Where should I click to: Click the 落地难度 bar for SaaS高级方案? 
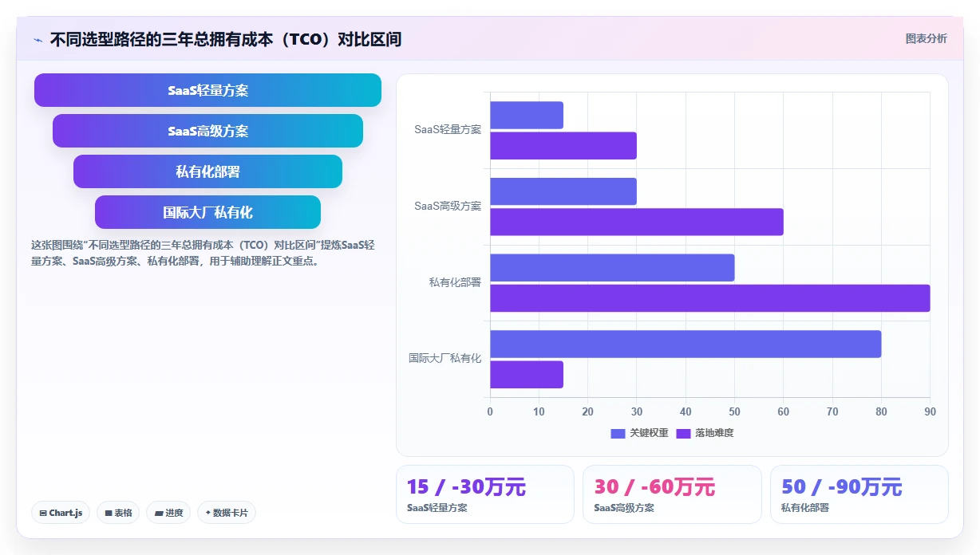(x=637, y=222)
